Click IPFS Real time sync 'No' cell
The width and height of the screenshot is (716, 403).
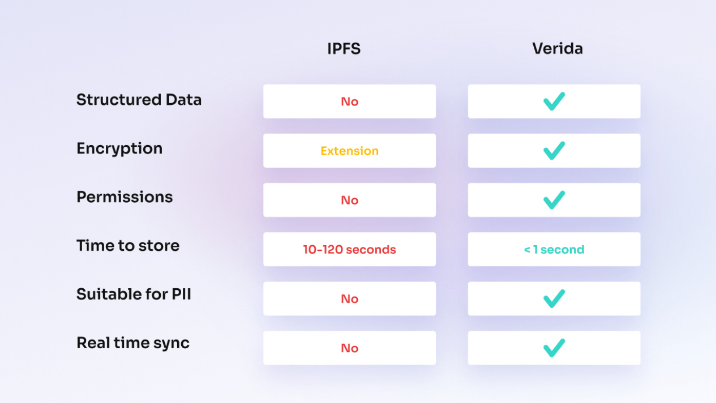pos(349,348)
